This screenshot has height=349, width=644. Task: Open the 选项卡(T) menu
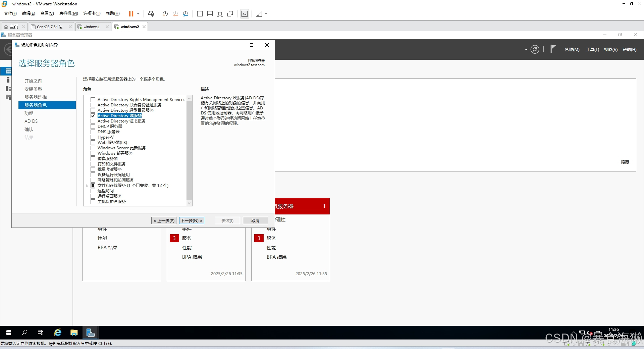(x=92, y=13)
